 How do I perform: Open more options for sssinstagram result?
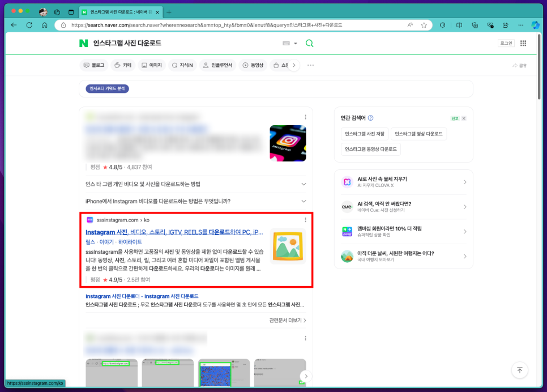pyautogui.click(x=306, y=220)
